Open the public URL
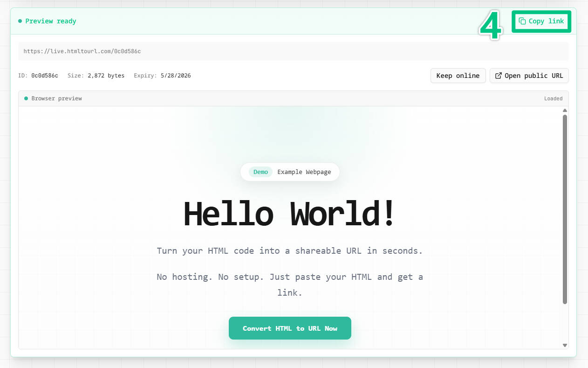 click(x=529, y=76)
